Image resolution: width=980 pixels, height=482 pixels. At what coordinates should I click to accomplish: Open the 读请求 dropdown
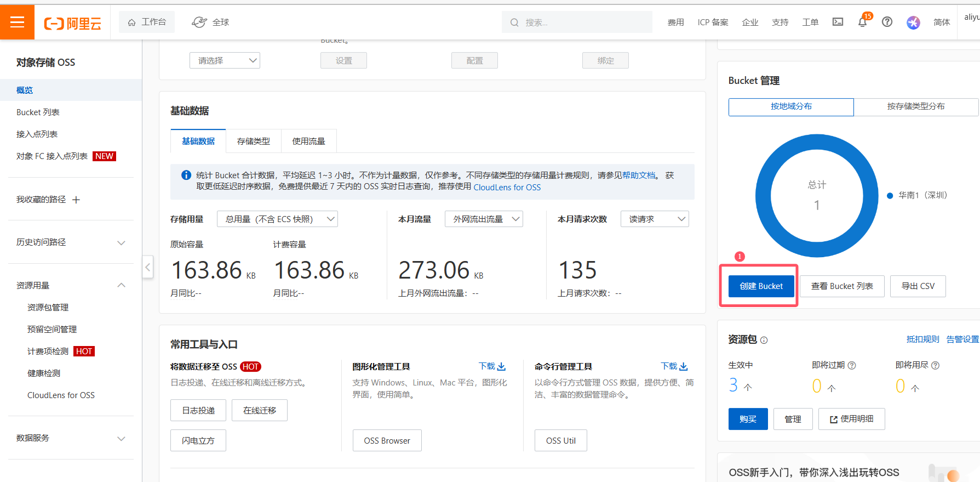pos(655,219)
